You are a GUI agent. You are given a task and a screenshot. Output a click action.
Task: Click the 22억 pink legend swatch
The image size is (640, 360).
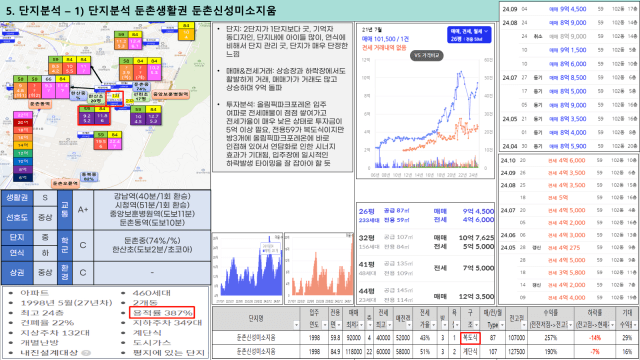(23, 115)
